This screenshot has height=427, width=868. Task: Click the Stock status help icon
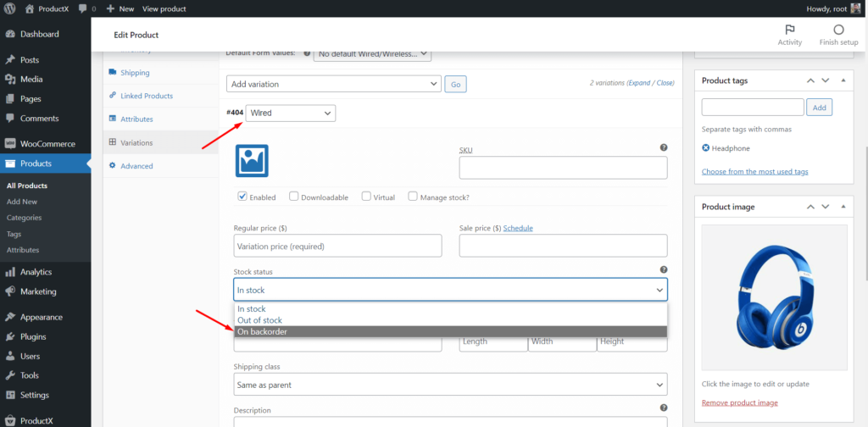tap(664, 269)
